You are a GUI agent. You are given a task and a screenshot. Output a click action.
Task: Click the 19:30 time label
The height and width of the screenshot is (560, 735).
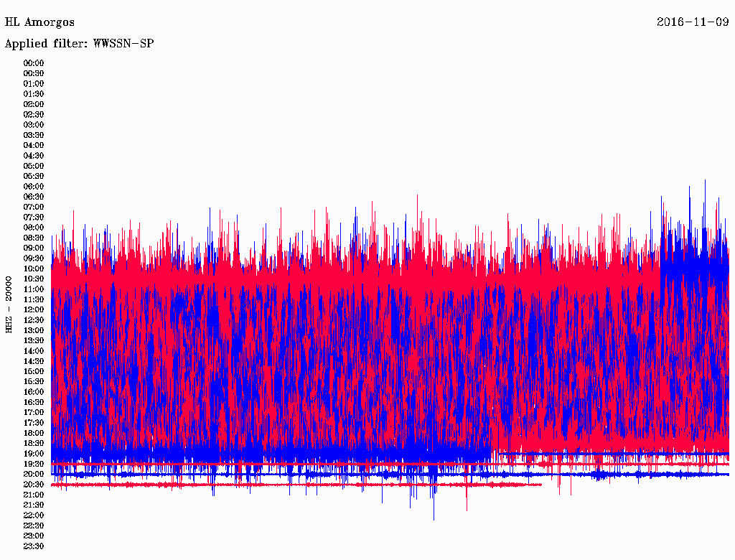(34, 465)
